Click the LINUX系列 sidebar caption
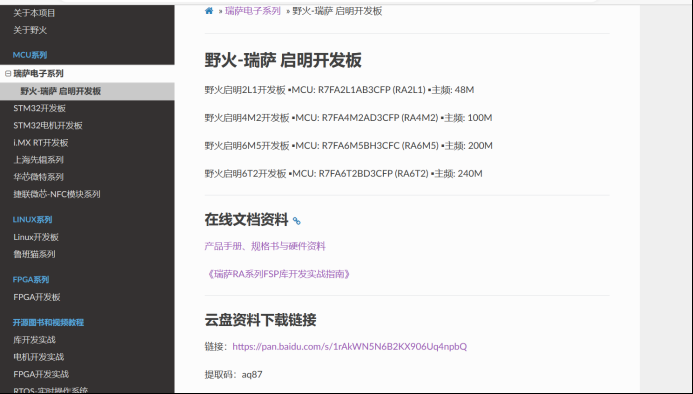 point(32,220)
